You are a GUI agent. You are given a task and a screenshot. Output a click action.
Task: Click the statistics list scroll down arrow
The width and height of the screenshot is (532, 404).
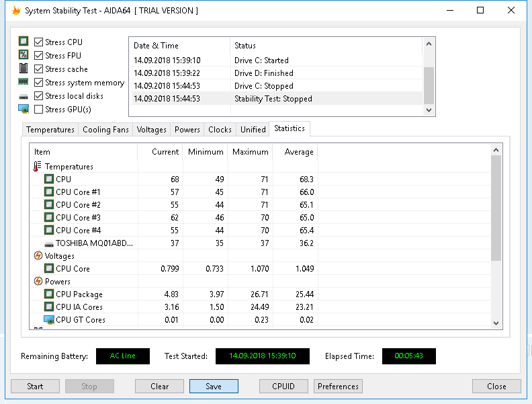click(x=496, y=323)
